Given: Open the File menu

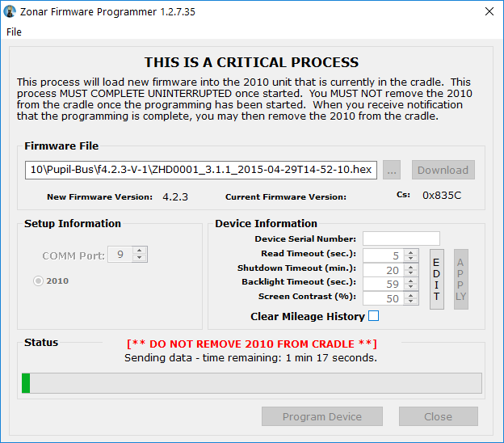Looking at the screenshot, I should point(14,32).
